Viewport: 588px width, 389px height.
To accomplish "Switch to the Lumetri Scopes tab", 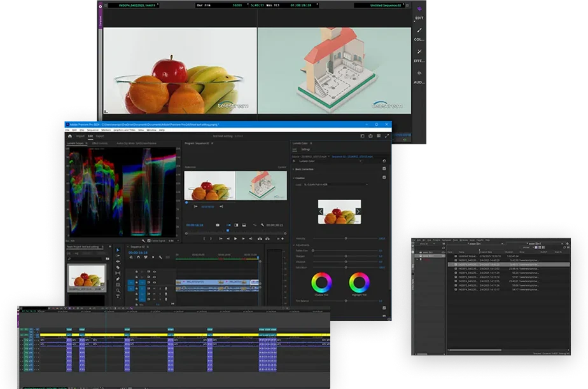I will click(75, 144).
